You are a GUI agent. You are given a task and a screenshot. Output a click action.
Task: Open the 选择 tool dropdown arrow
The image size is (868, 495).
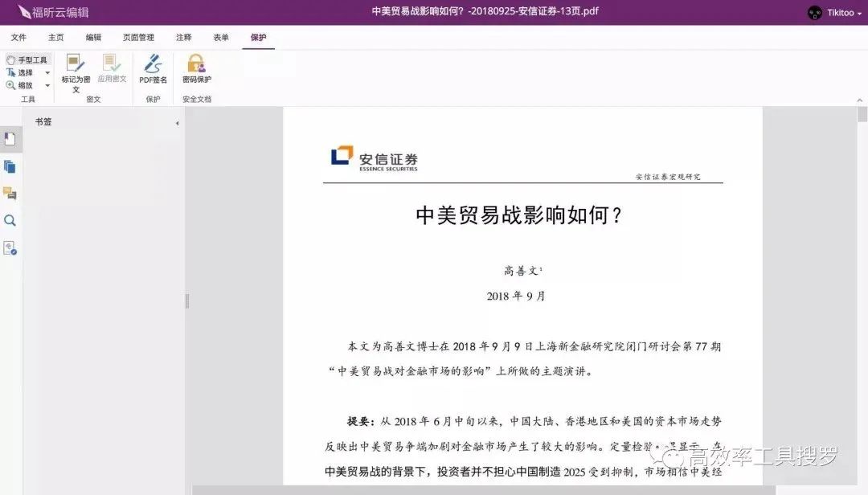click(47, 72)
